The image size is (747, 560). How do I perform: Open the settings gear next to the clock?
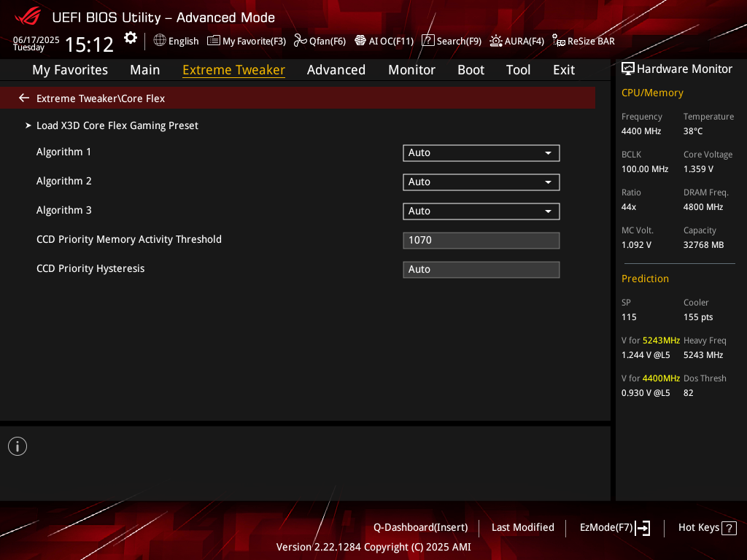point(131,38)
